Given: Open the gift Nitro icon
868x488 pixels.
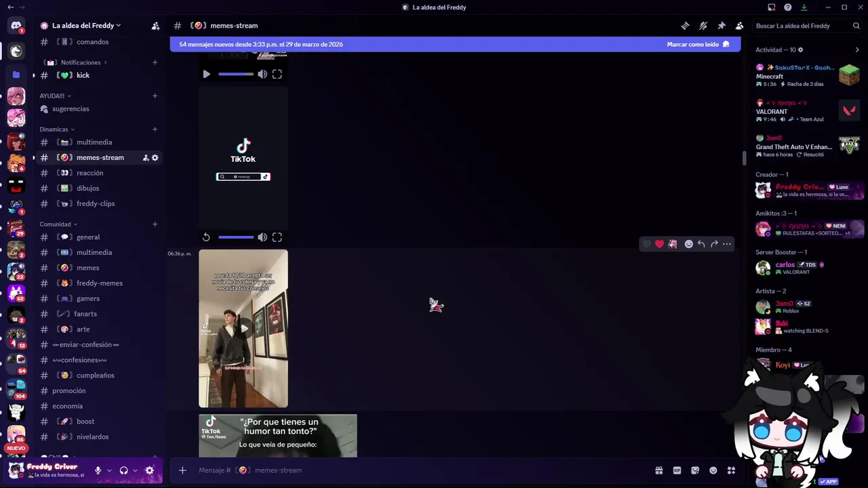Looking at the screenshot, I should 658,470.
